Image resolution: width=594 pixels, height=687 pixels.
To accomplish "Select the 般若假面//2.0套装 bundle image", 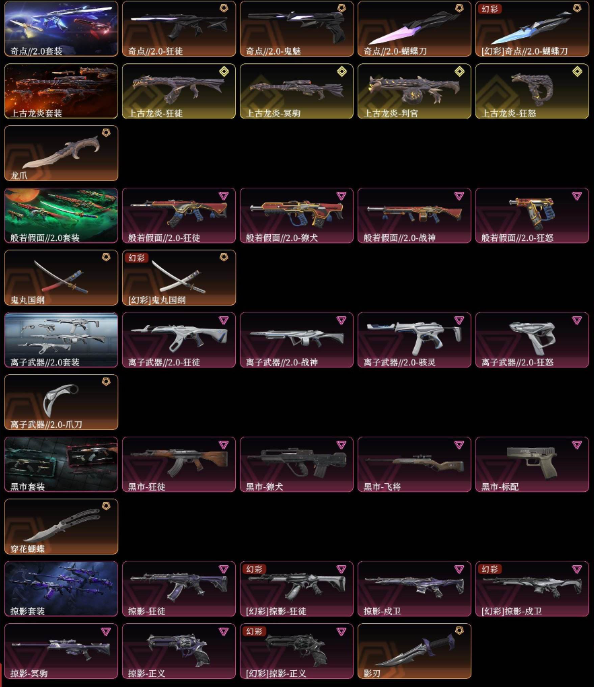I will pos(61,216).
